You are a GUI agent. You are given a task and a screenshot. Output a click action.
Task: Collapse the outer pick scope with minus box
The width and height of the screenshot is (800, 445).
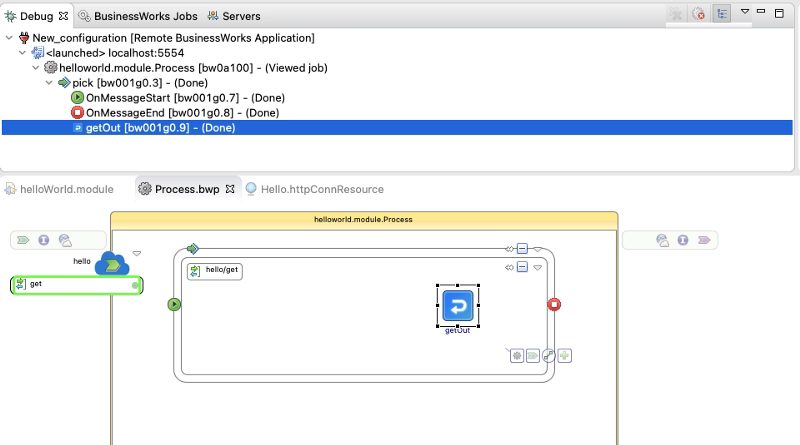tap(522, 249)
